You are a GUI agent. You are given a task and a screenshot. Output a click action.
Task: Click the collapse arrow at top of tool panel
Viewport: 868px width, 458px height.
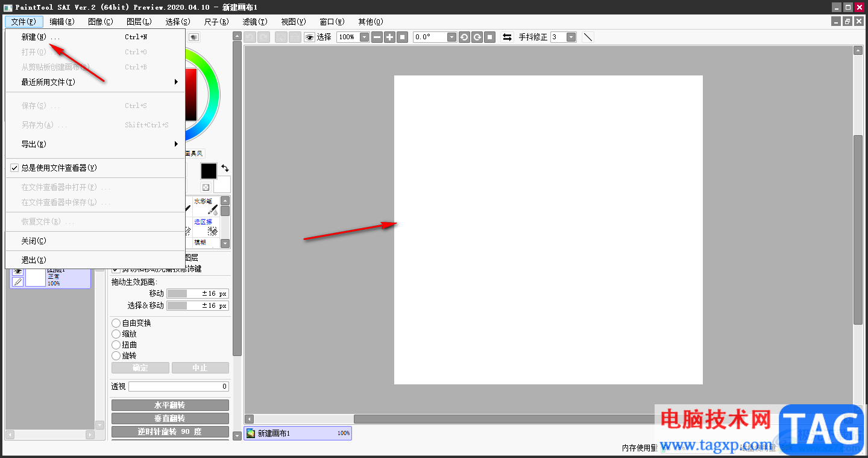point(237,36)
